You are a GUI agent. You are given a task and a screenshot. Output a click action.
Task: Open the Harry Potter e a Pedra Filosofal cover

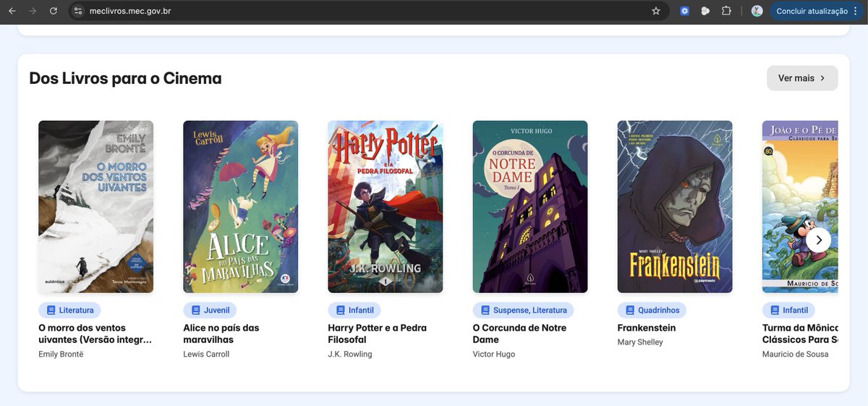(386, 206)
